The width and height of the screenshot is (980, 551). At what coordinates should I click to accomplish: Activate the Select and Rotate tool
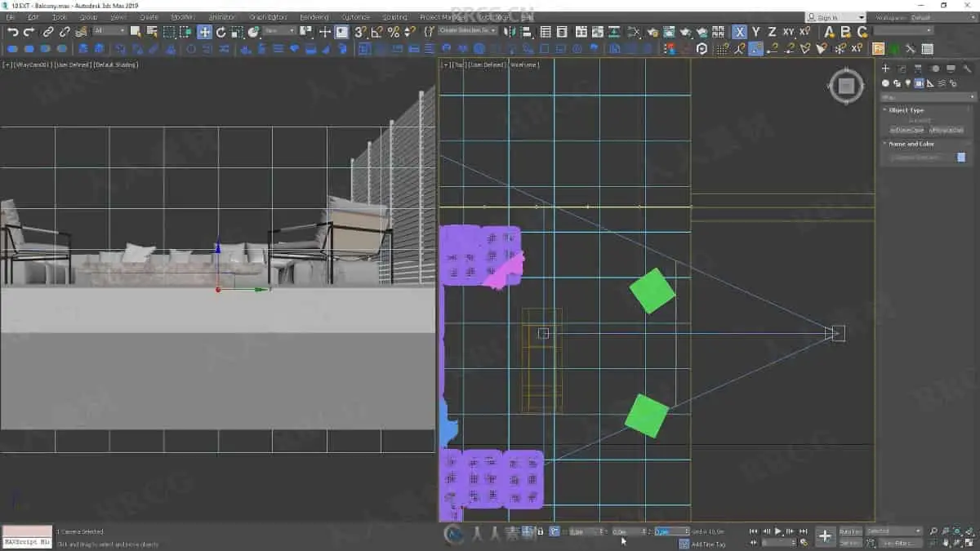[x=220, y=32]
